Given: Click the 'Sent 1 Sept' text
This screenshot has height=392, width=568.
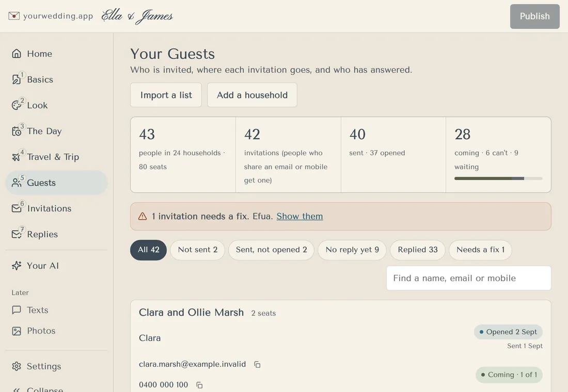Looking at the screenshot, I should point(525,346).
